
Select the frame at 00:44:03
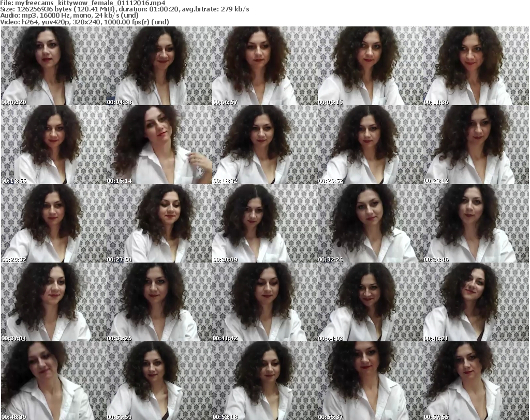click(x=370, y=302)
